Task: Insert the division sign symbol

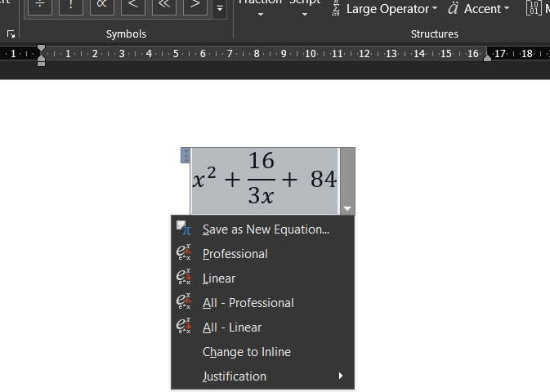Action: click(40, 5)
